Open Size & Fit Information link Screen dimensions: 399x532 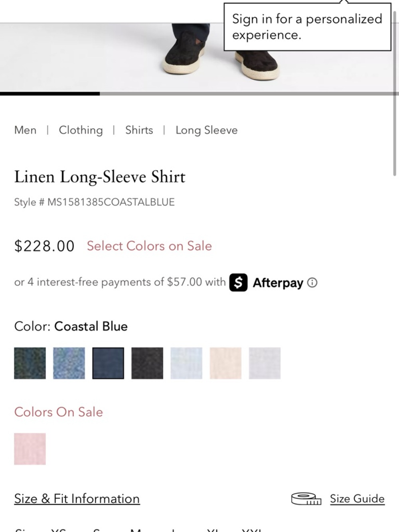point(77,499)
